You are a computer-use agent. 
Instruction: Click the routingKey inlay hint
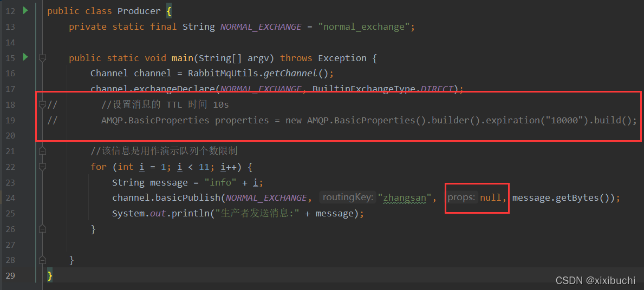(348, 197)
